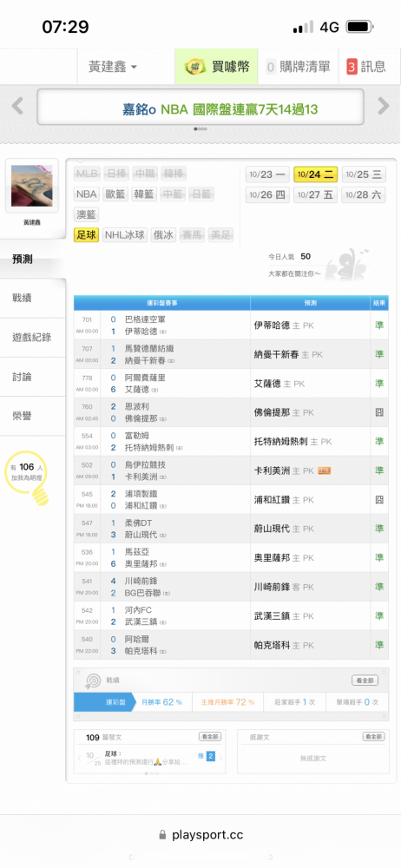
Task: Click the 黃建鑫 profile avatar thumbnail
Action: (x=31, y=187)
